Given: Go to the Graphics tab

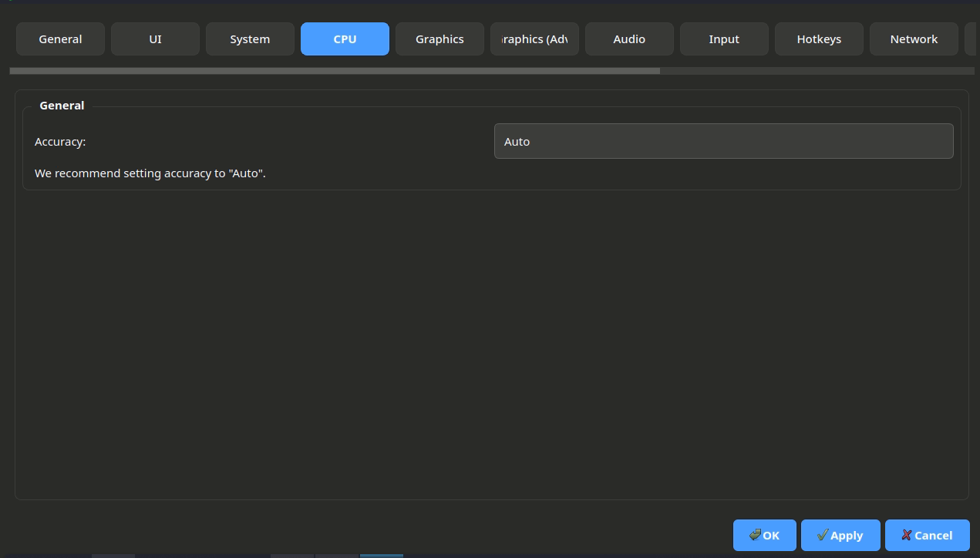Looking at the screenshot, I should [439, 39].
